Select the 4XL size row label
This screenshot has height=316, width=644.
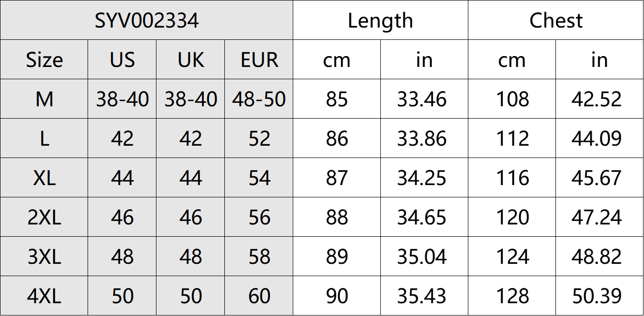(44, 296)
